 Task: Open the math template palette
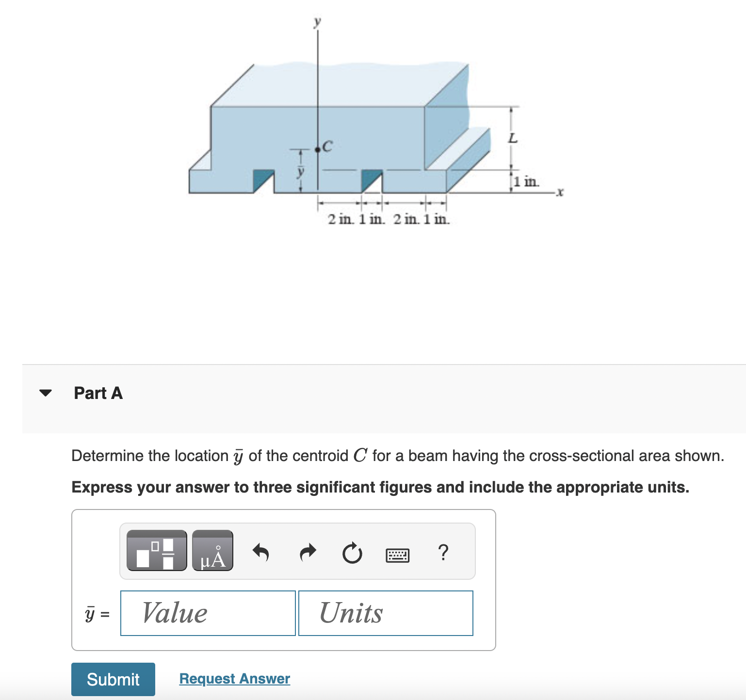pos(156,551)
